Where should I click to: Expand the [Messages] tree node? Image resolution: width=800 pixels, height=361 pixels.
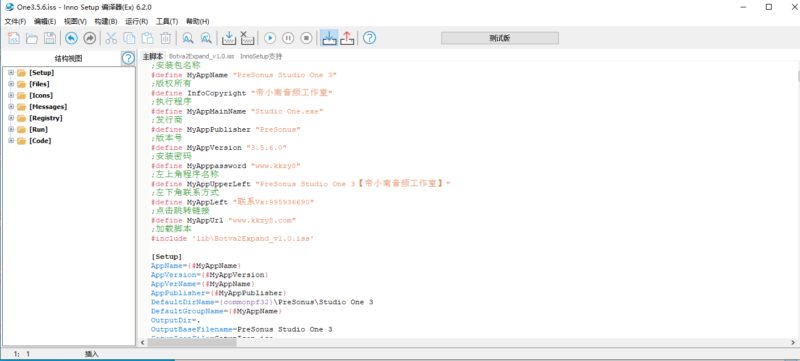coord(11,107)
